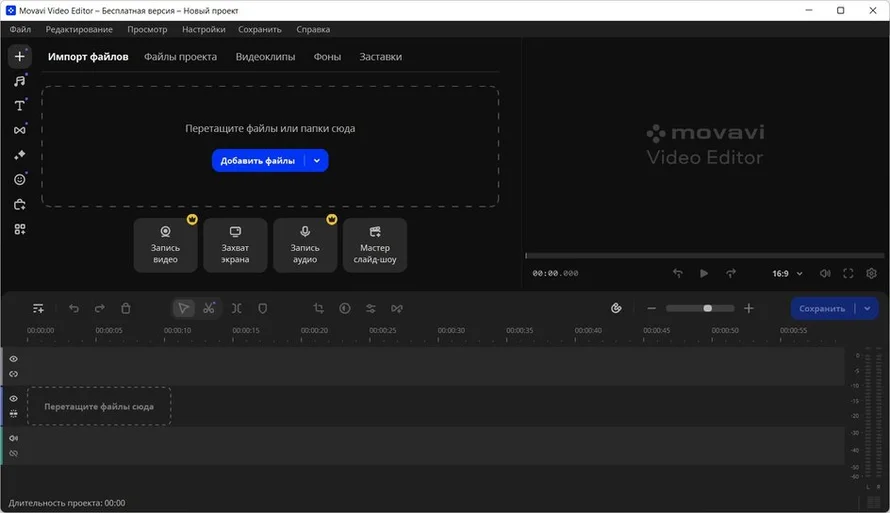Open the Просмотр menu

pyautogui.click(x=147, y=30)
